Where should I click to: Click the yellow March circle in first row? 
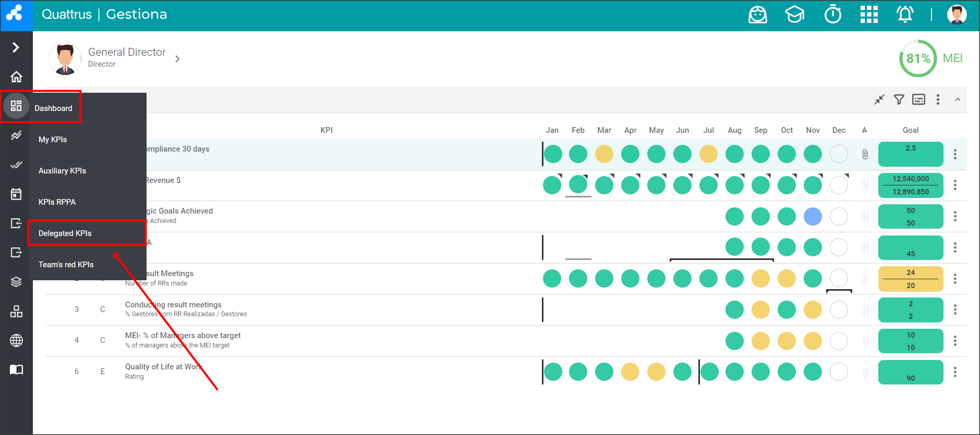pos(604,154)
